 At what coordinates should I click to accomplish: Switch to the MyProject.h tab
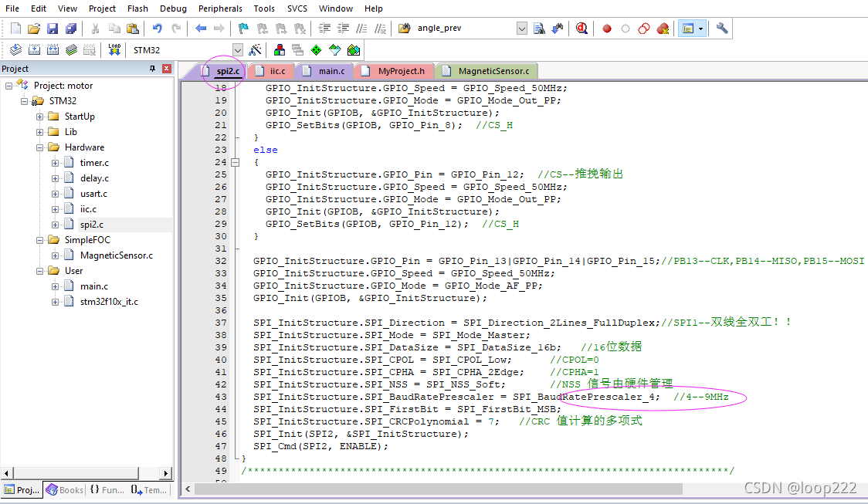(x=395, y=71)
